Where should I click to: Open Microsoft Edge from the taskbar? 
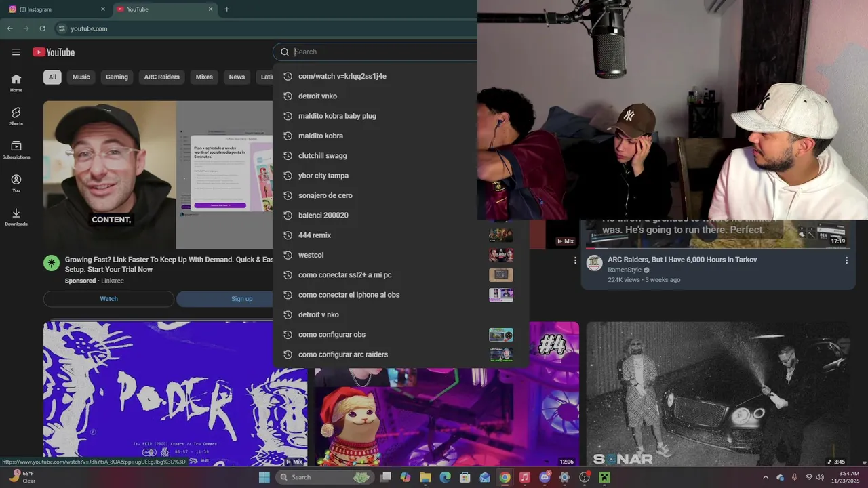(445, 477)
